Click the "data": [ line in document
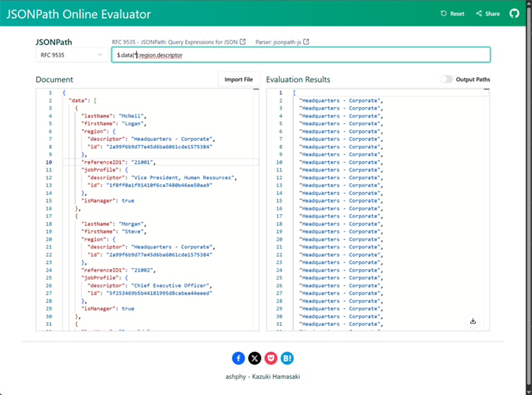The image size is (532, 395). pos(82,101)
